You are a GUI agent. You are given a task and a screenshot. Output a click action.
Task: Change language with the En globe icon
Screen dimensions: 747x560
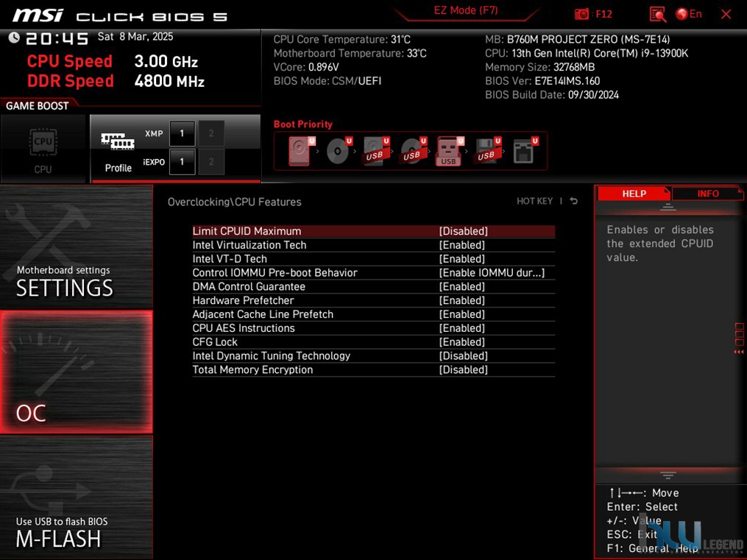tap(689, 14)
